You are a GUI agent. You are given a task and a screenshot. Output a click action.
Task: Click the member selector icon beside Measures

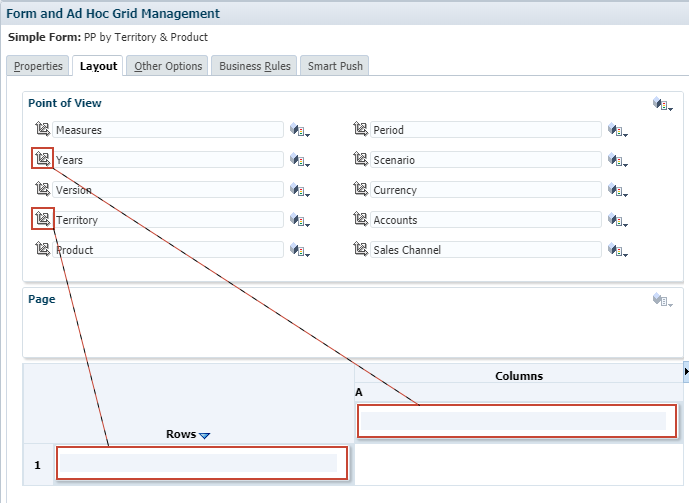(300, 131)
